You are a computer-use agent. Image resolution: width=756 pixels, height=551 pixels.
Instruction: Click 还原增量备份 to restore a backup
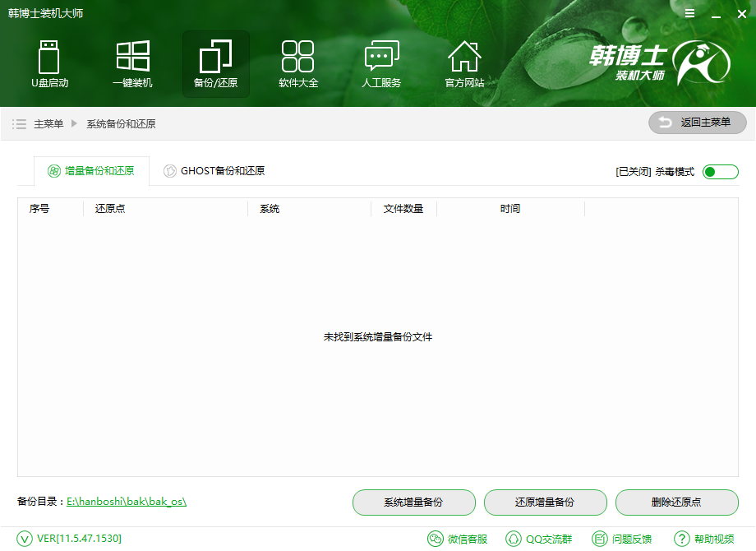[545, 502]
